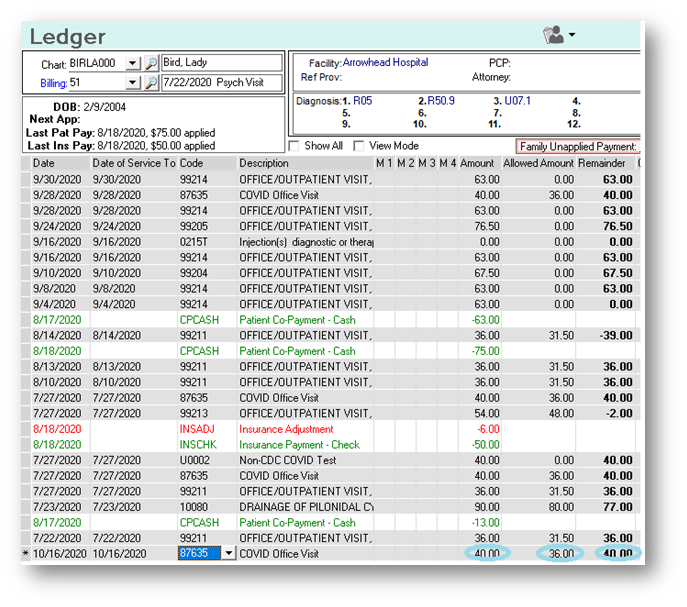The height and width of the screenshot is (607, 687).
Task: Enable the Show All checkbox
Action: [294, 146]
